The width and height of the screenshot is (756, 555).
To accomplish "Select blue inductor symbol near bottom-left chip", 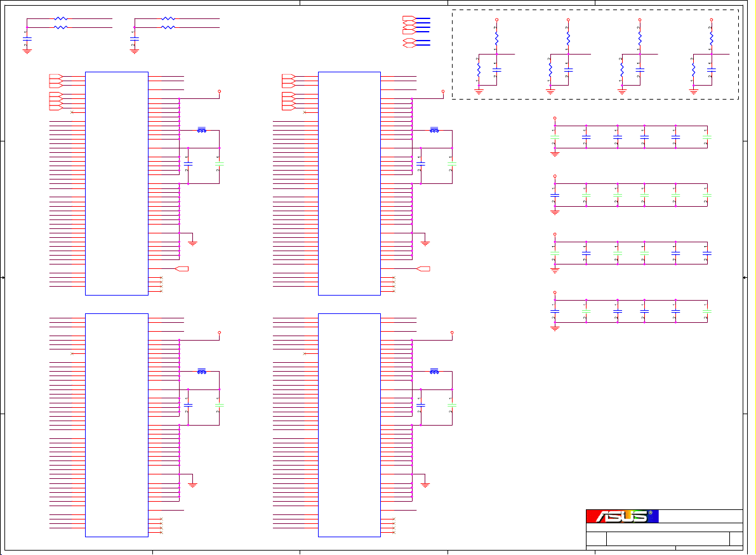I will pyautogui.click(x=202, y=371).
